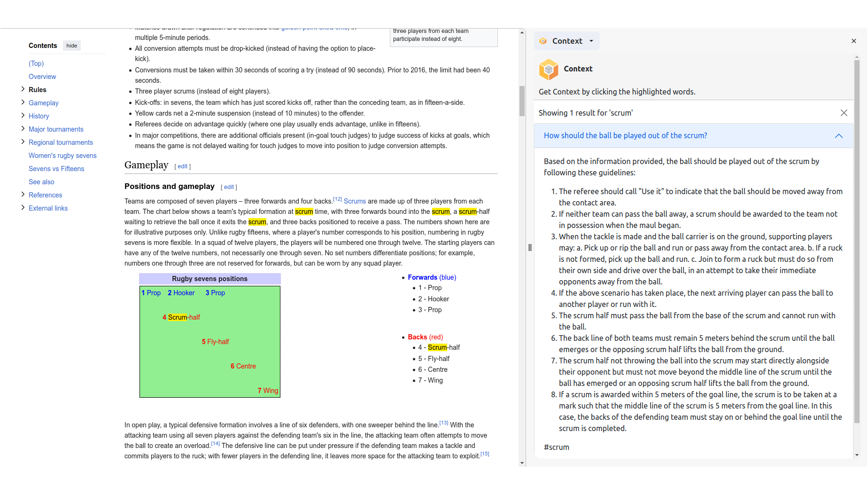The width and height of the screenshot is (868, 495).
Task: Hide the Contents sidebar
Action: click(72, 46)
